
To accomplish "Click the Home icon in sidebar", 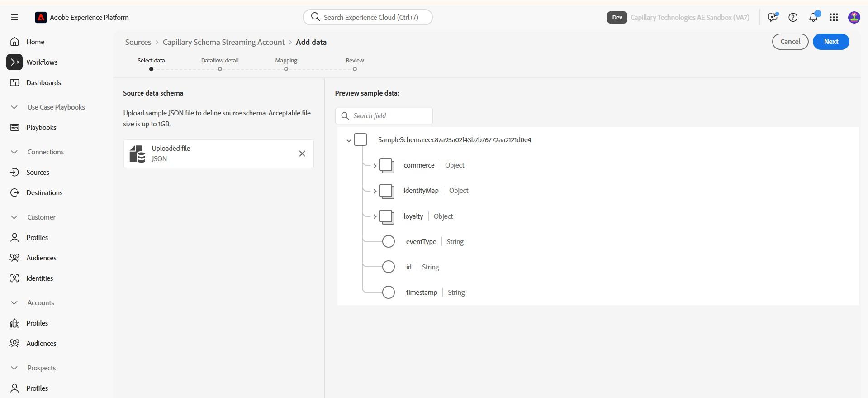I will click(14, 42).
